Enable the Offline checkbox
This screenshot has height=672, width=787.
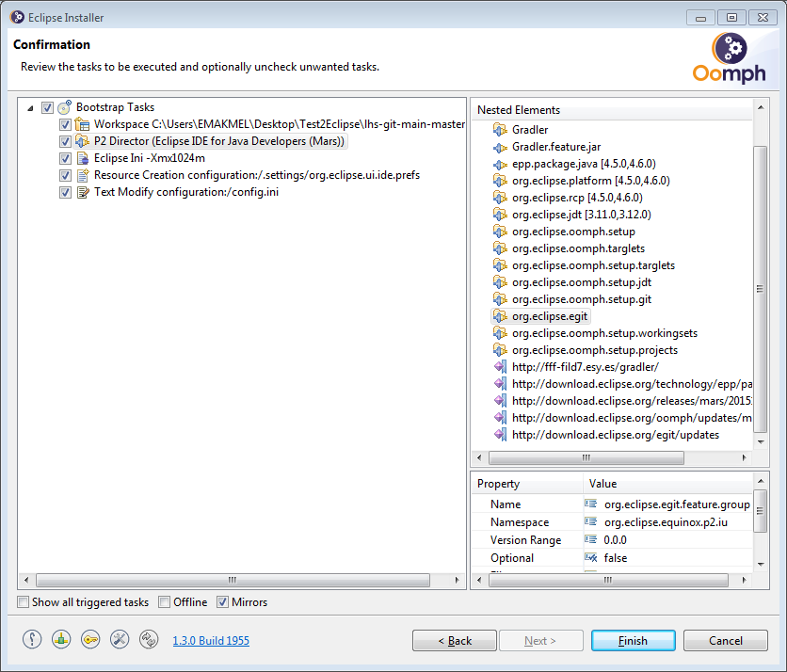coord(164,601)
